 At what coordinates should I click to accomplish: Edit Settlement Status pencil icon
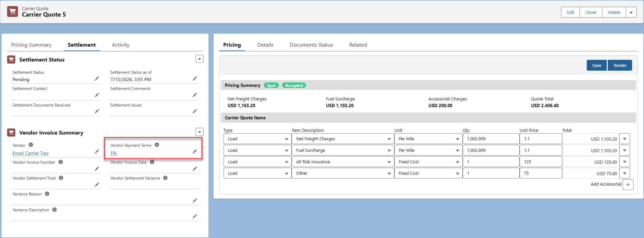pyautogui.click(x=97, y=78)
